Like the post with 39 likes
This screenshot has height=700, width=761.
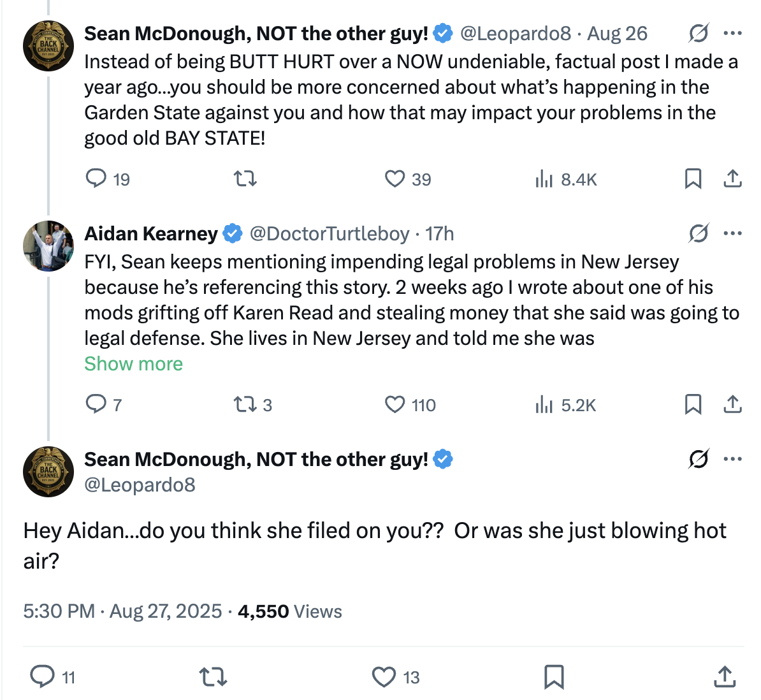tap(395, 179)
